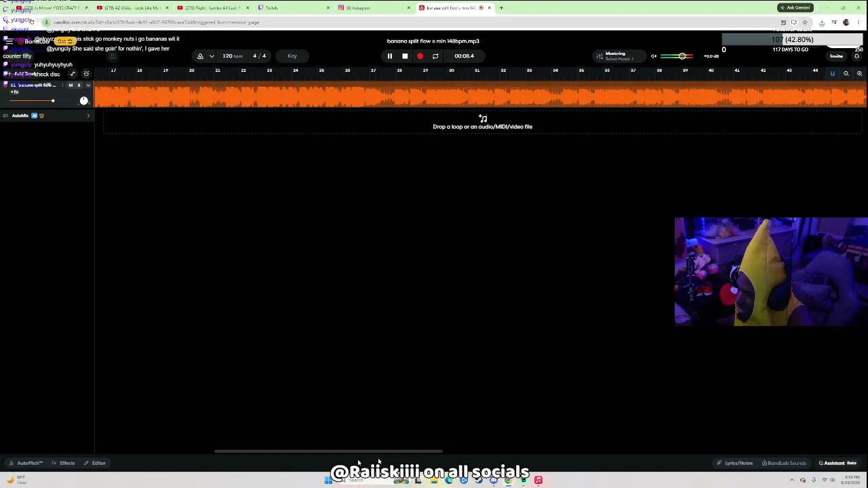Open the Effects panel
Viewport: 868px width, 488px height.
coord(64,463)
